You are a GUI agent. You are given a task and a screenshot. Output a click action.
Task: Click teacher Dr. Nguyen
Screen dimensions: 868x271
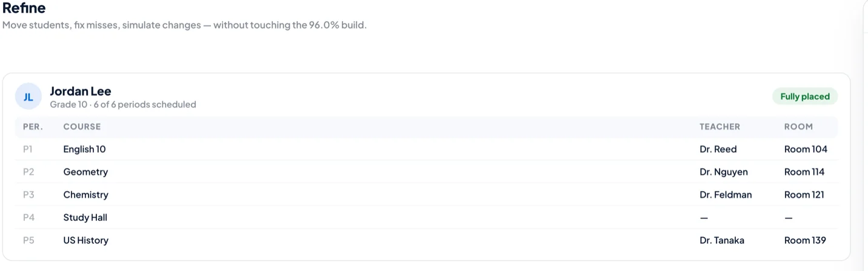coord(724,172)
